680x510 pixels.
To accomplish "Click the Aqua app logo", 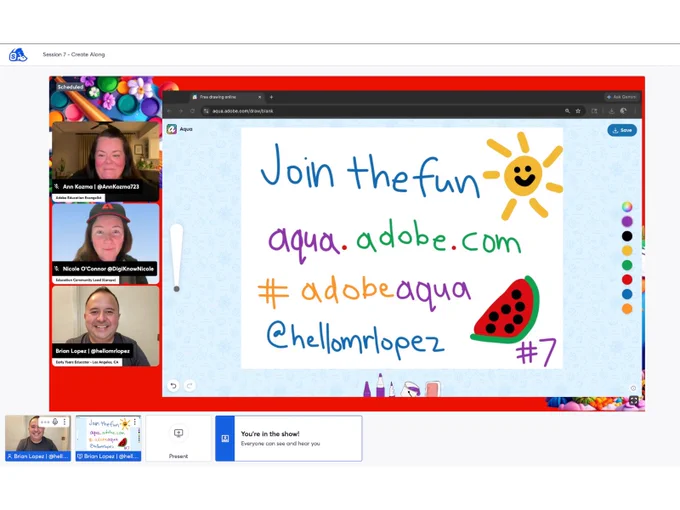I will (x=172, y=129).
